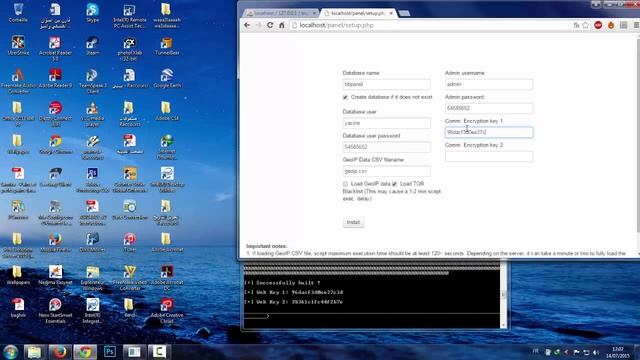Open Photoshop from the taskbar

tap(109, 352)
